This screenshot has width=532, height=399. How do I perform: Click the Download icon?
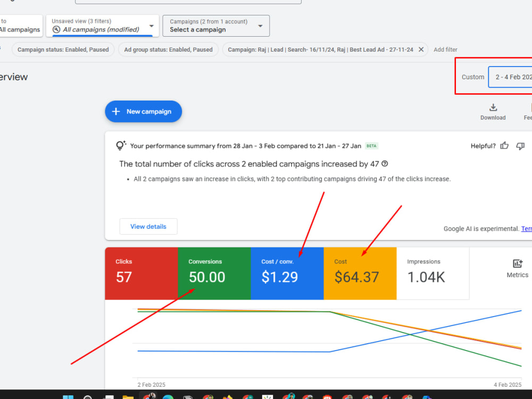(493, 108)
